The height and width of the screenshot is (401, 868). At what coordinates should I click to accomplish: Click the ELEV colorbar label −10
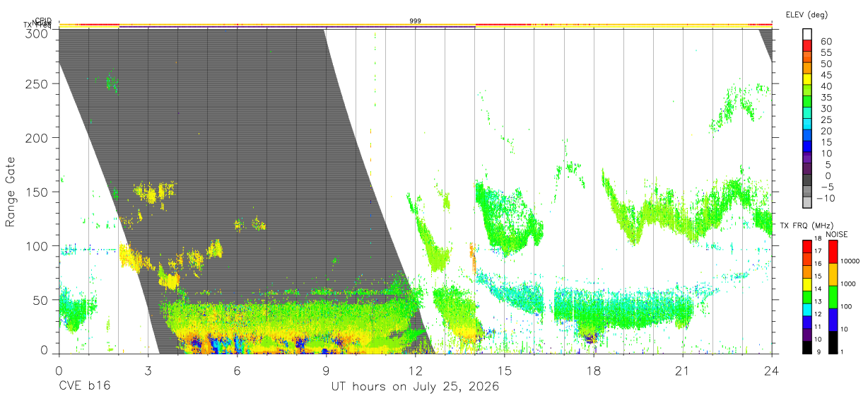[x=826, y=198]
